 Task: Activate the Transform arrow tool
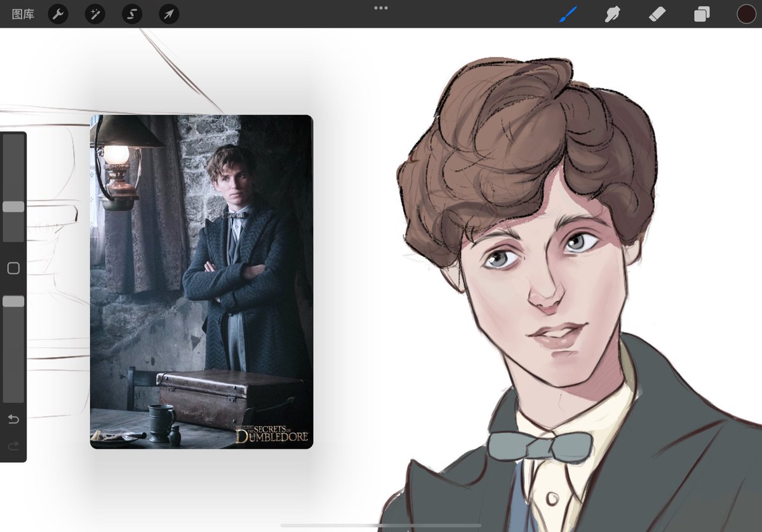(x=169, y=14)
